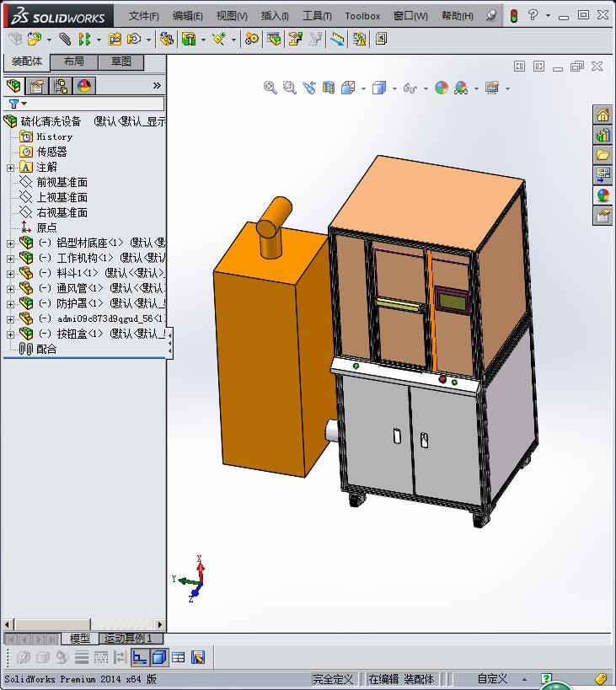The width and height of the screenshot is (616, 690).
Task: Open 编辑(E) menu
Action: [x=187, y=16]
